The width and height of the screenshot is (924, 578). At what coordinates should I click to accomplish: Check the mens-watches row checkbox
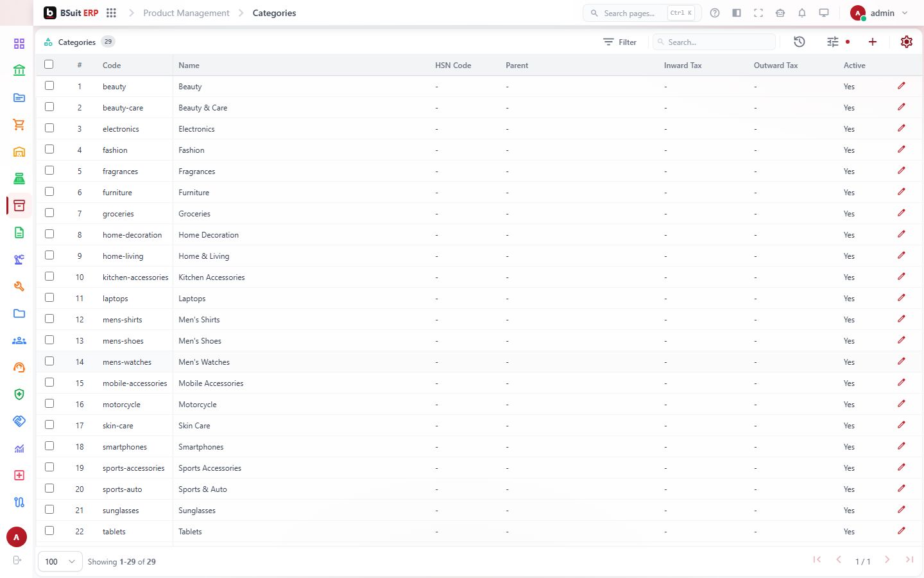tap(49, 361)
